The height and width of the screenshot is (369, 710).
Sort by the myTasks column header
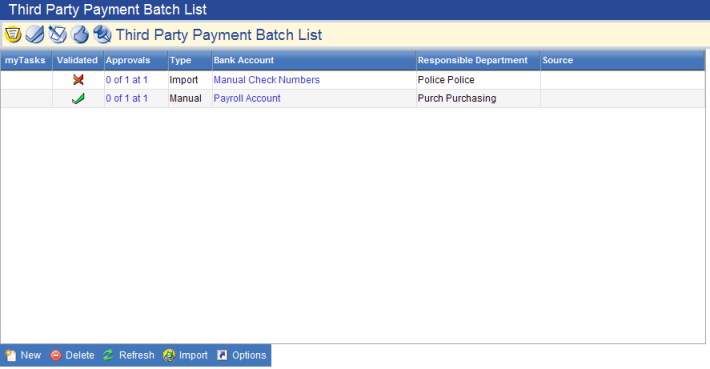click(25, 60)
